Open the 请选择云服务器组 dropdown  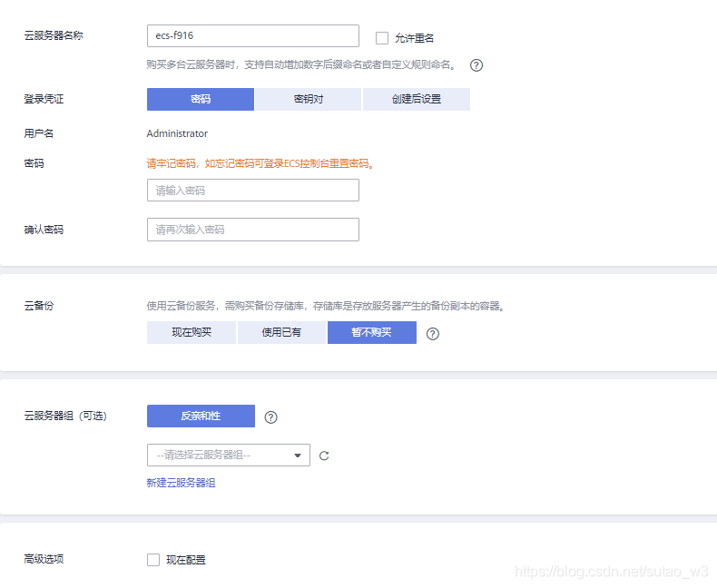click(229, 455)
